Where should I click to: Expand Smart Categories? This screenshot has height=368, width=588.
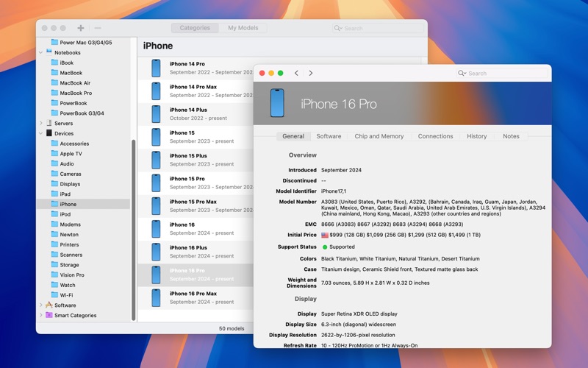tap(41, 316)
